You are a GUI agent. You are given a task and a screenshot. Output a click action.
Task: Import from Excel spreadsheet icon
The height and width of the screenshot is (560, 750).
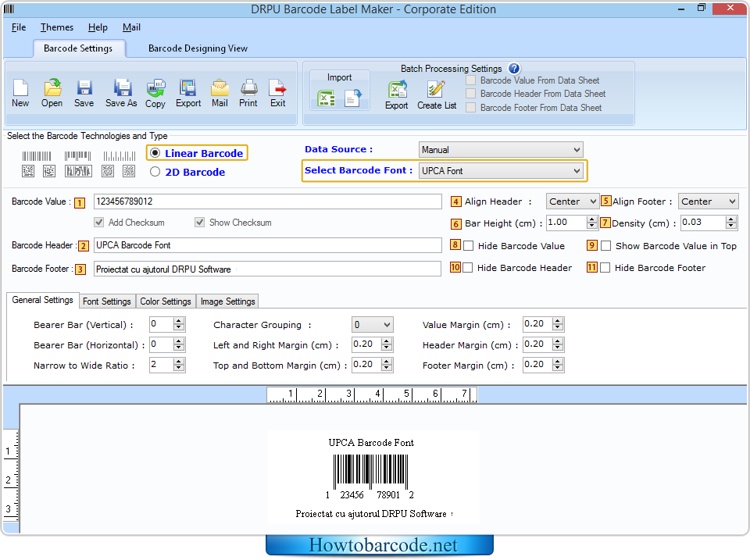click(x=327, y=98)
